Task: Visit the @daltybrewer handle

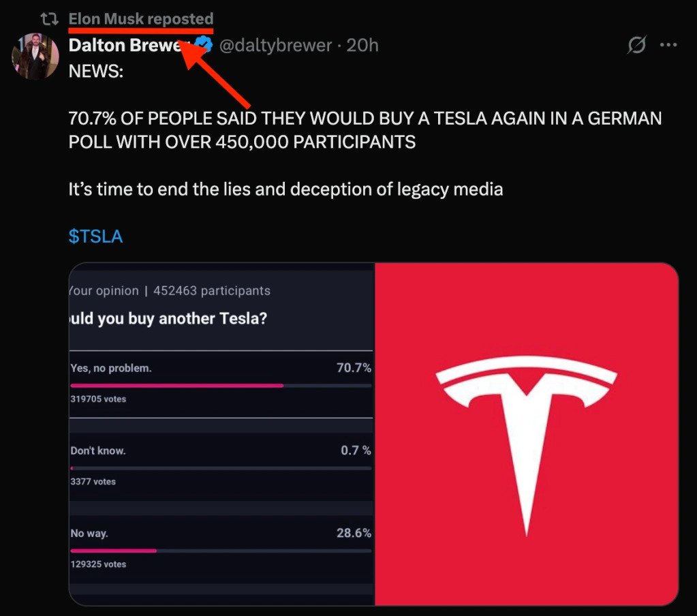Action: pyautogui.click(x=276, y=46)
